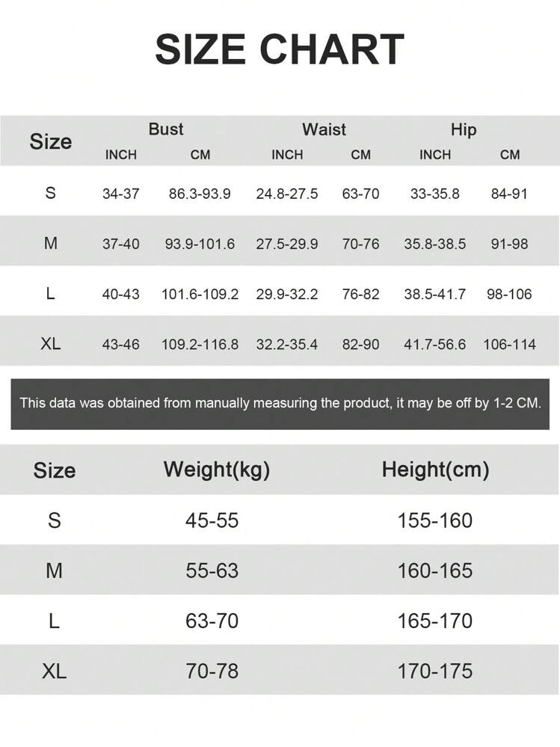The height and width of the screenshot is (747, 560).
Task: Click the waist value 63-70
Action: coord(360,194)
